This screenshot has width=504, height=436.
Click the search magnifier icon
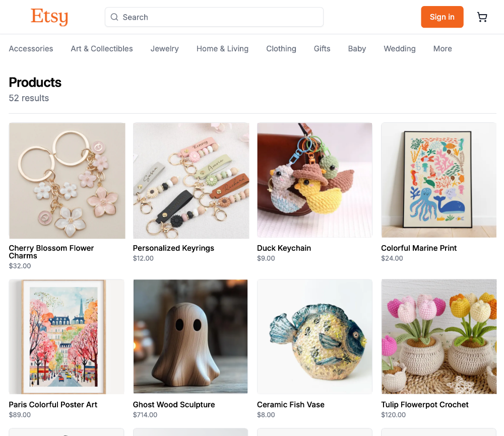114,17
